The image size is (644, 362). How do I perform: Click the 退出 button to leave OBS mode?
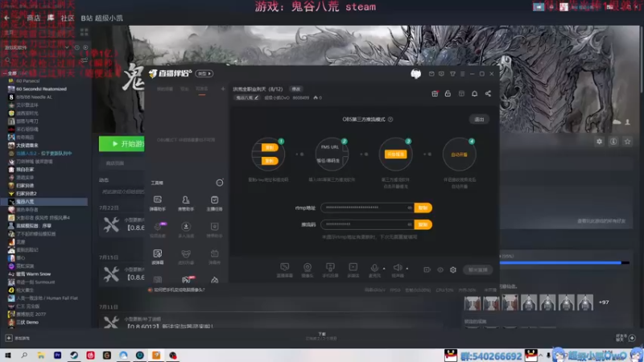point(479,119)
